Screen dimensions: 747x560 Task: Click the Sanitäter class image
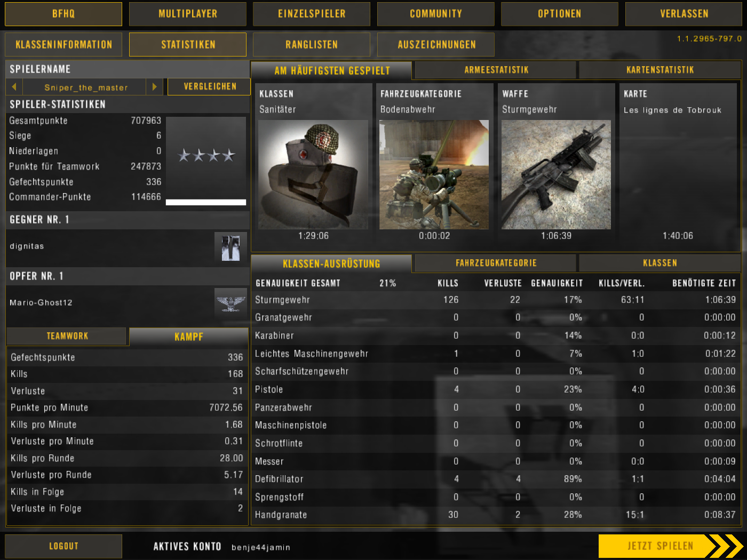pos(313,174)
